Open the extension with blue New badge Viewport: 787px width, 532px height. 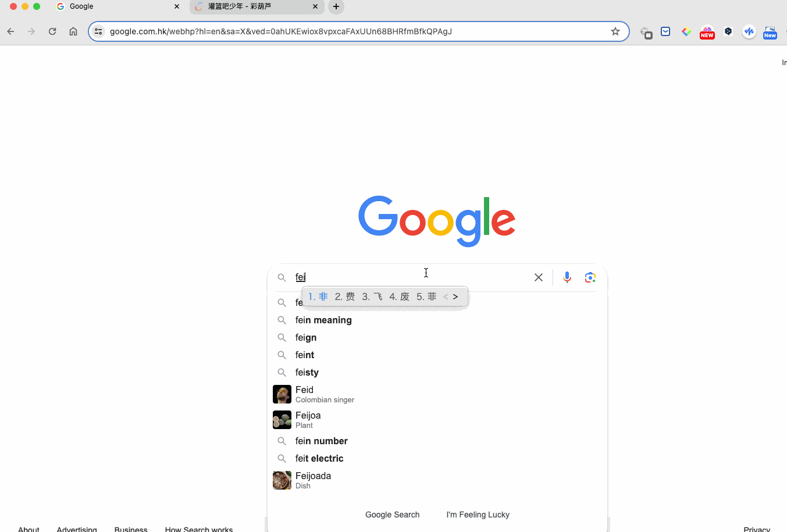tap(770, 33)
